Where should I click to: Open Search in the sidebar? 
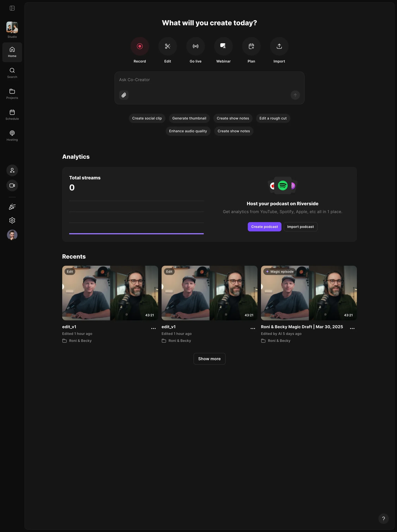point(12,73)
